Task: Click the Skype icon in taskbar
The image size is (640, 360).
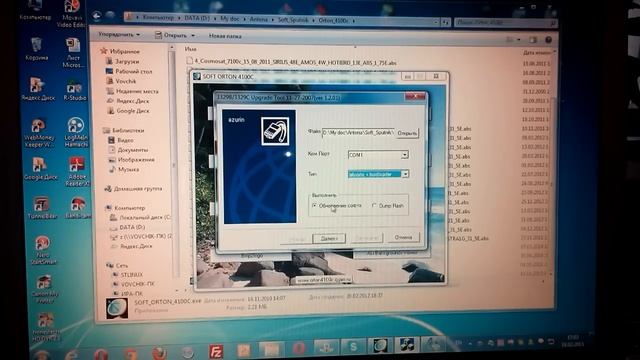Action: 353,347
